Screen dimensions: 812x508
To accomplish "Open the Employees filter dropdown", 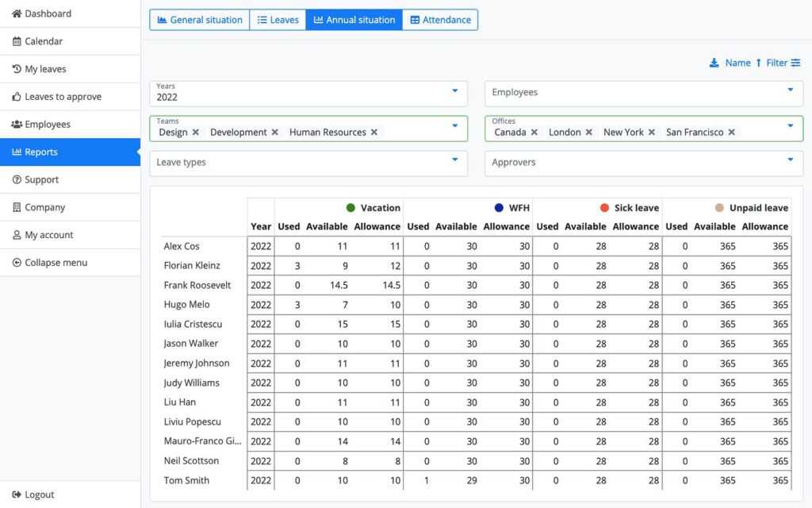I will point(790,90).
